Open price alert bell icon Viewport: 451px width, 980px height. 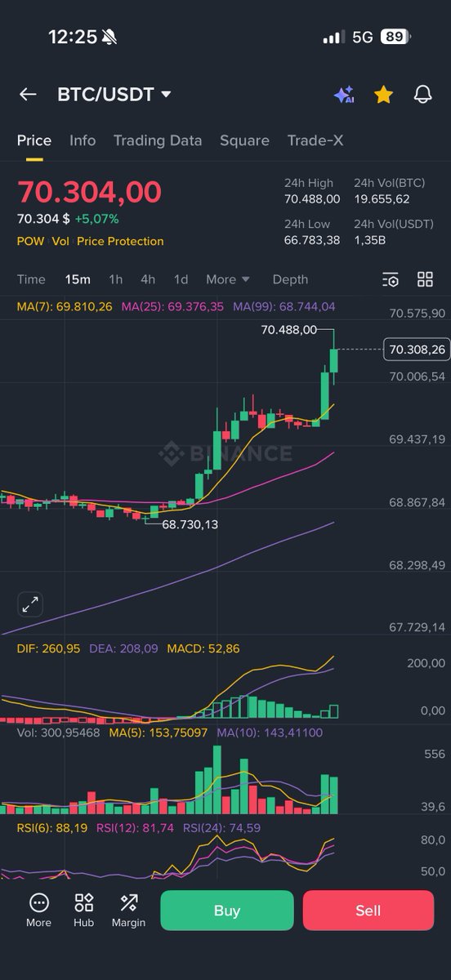click(x=422, y=95)
